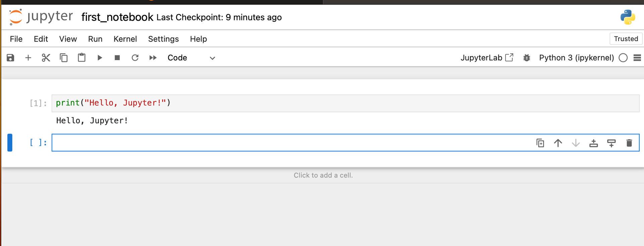This screenshot has height=246, width=644.
Task: Duplicate the active cell with its icon
Action: (540, 143)
